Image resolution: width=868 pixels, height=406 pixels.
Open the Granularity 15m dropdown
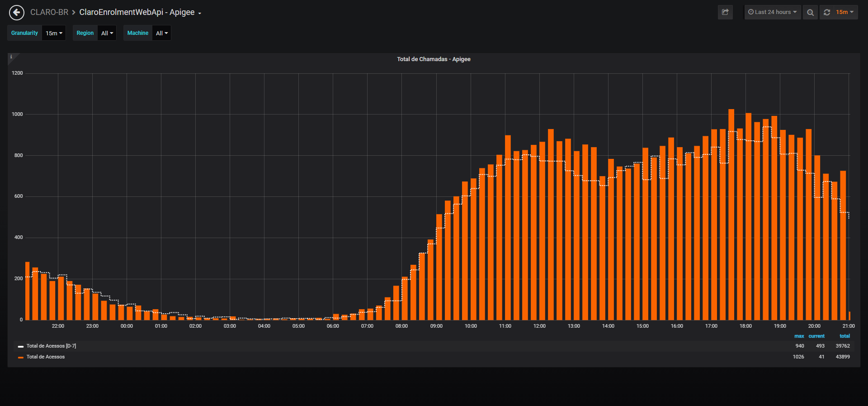54,33
